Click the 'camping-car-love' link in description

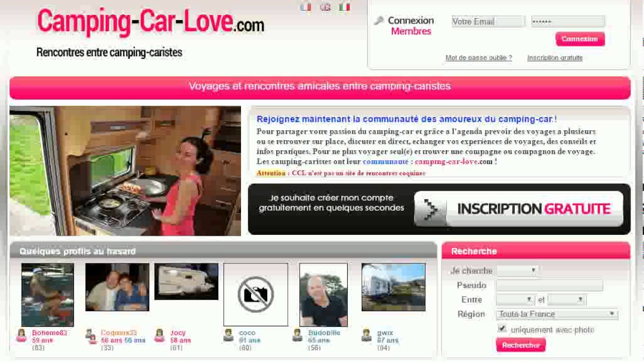[x=446, y=162]
